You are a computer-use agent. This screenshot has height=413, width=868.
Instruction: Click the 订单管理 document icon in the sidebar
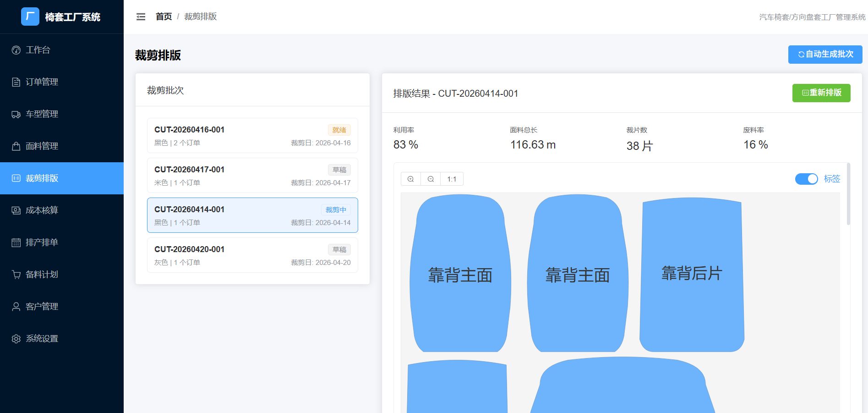coord(16,82)
